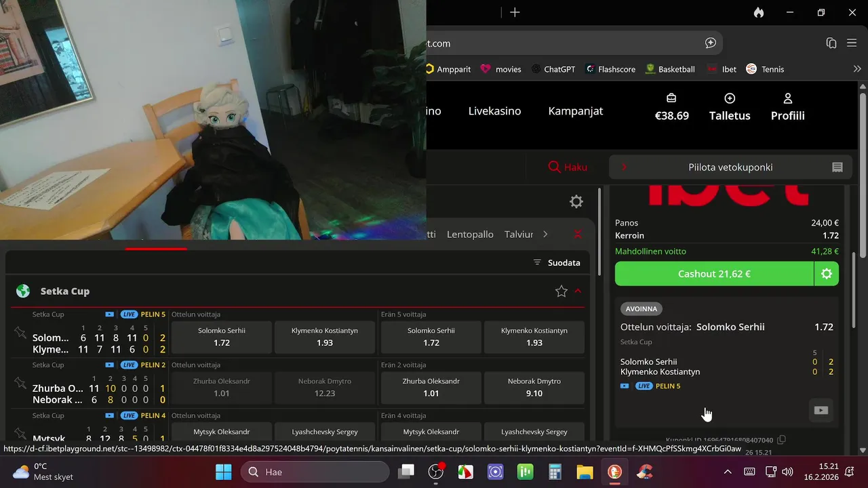Select the Livekasino menu item
Viewport: 868px width, 488px height.
point(494,111)
